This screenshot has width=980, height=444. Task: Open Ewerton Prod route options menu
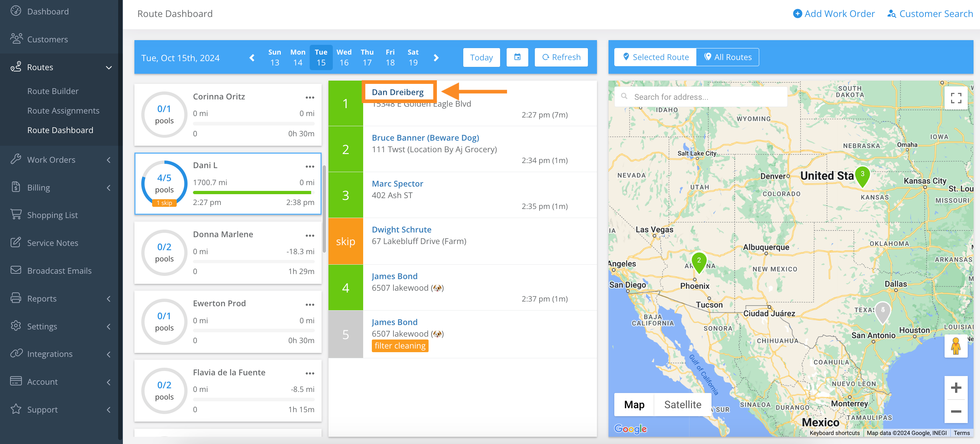[x=310, y=304]
